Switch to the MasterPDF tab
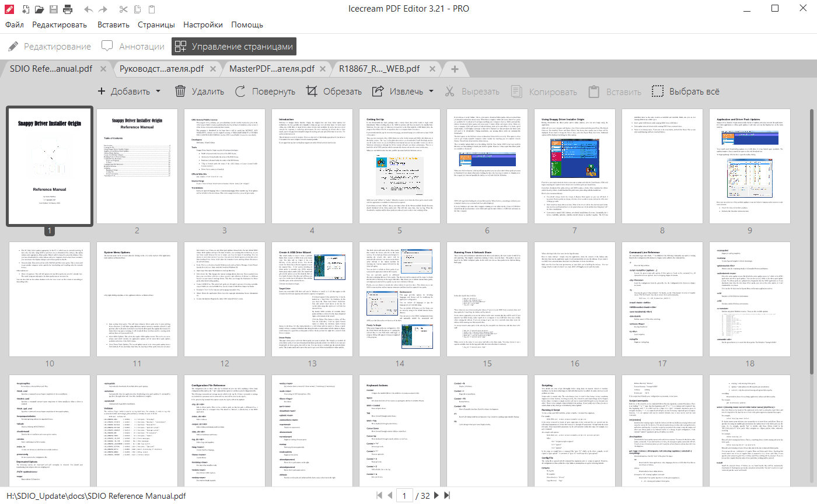The image size is (817, 504). pos(272,68)
